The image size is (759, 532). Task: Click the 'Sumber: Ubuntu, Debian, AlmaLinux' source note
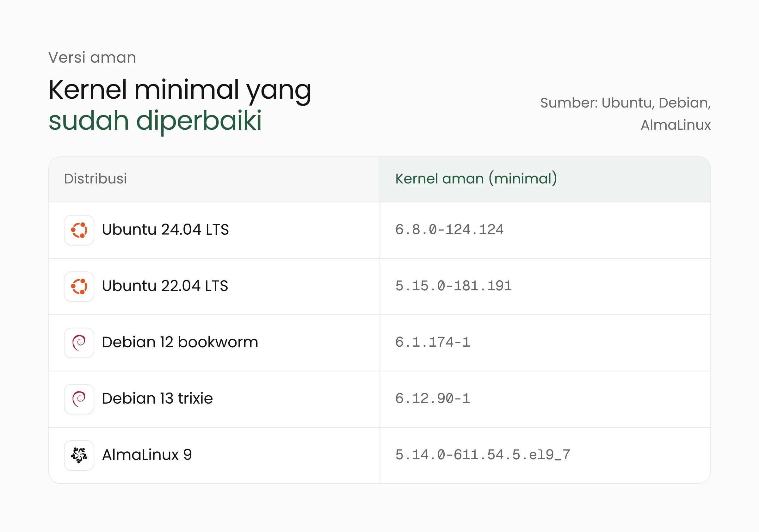tap(626, 114)
